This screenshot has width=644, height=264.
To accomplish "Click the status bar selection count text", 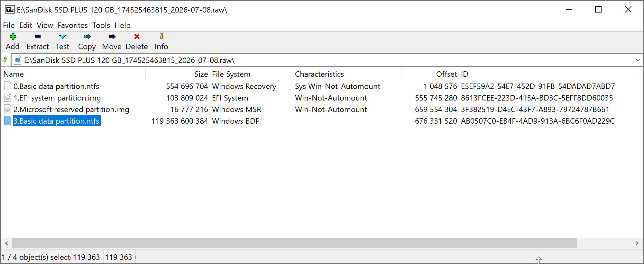I will [36, 257].
